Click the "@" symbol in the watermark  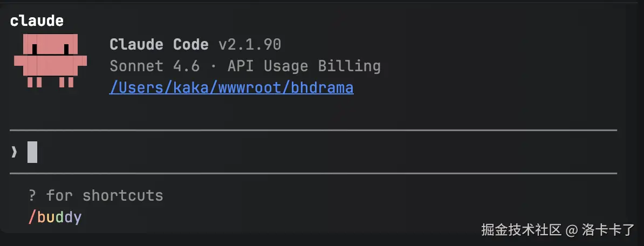(x=572, y=230)
